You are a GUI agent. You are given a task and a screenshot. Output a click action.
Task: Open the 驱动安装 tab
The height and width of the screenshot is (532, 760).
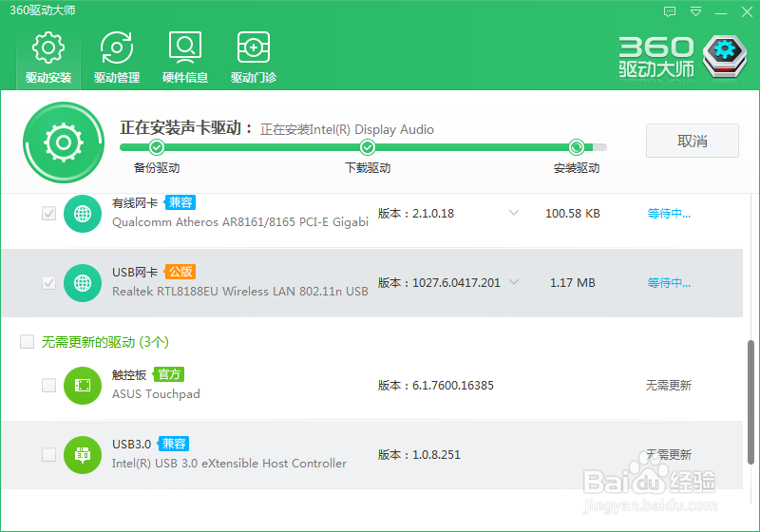pyautogui.click(x=48, y=58)
